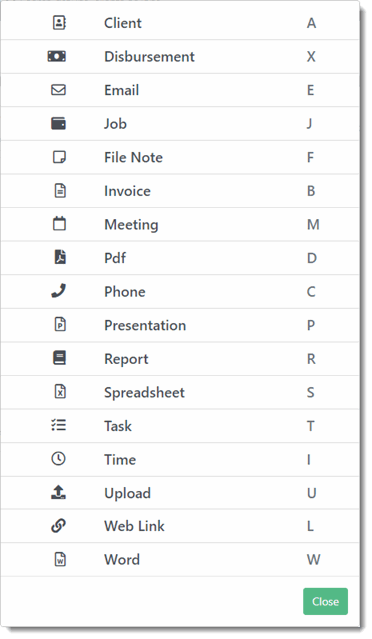
Task: Click the Time clock icon
Action: (59, 459)
